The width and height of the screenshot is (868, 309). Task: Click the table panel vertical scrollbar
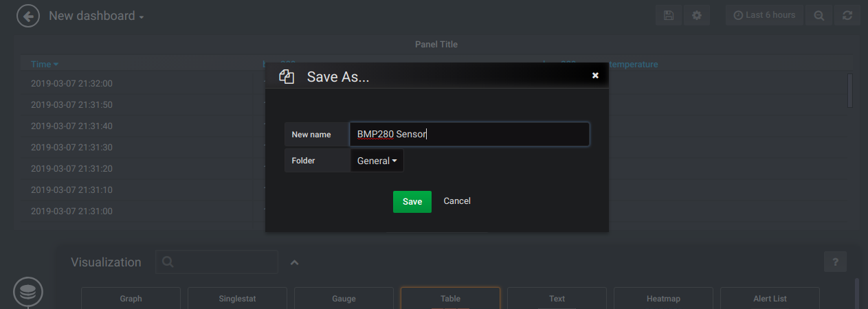(850, 91)
